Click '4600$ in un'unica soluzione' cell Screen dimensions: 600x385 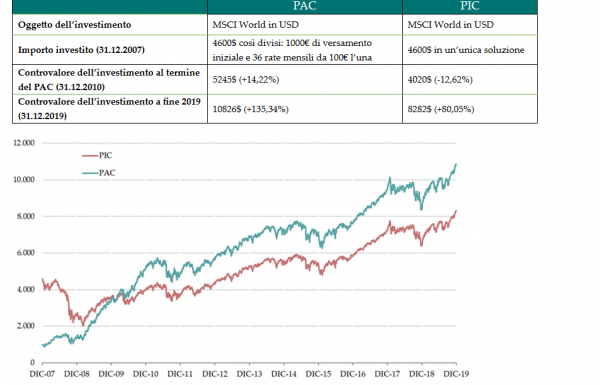click(x=466, y=50)
